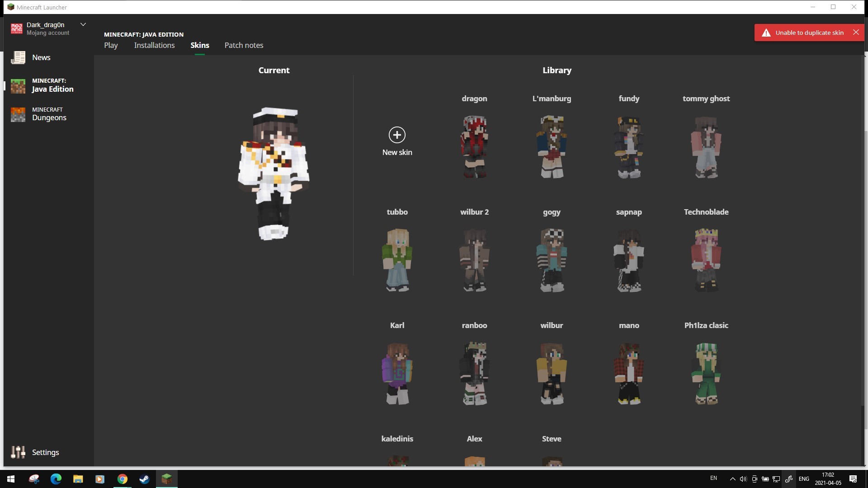This screenshot has height=488, width=868.
Task: Select the ranboo skin
Action: point(474,373)
